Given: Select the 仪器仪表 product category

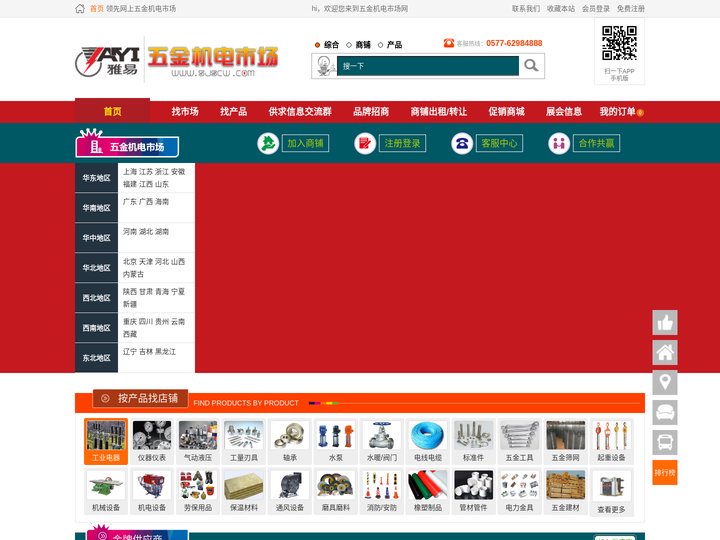Looking at the screenshot, I should point(152,441).
